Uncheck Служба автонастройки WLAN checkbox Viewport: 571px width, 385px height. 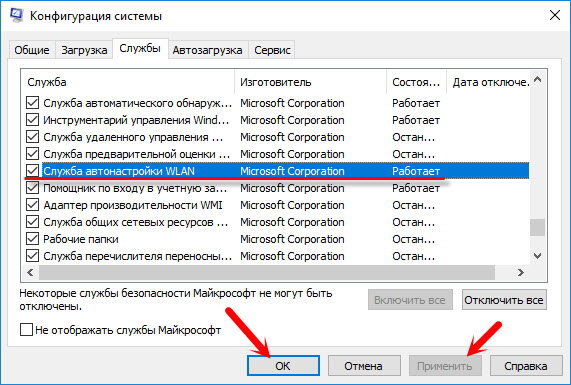click(x=32, y=171)
